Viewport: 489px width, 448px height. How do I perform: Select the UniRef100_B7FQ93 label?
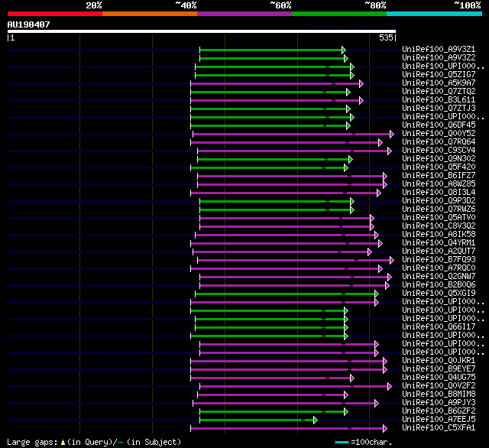pos(439,260)
